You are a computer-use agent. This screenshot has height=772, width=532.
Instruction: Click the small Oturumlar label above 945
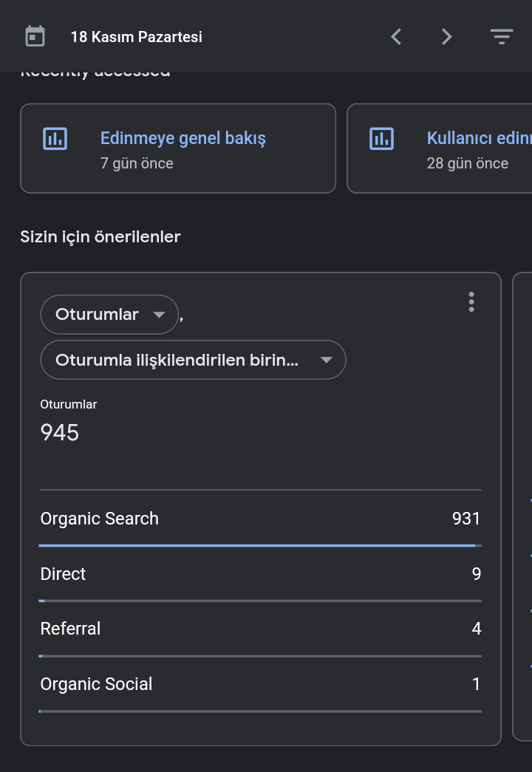point(69,404)
